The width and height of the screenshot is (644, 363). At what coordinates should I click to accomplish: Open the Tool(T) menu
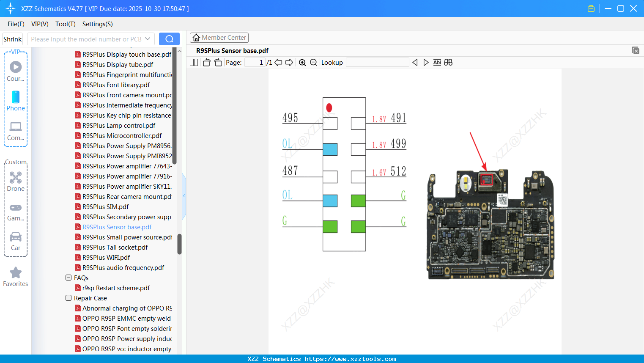[x=65, y=24]
